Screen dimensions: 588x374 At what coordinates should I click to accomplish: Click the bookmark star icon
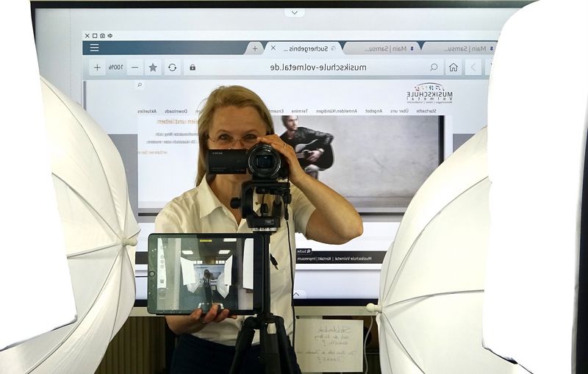click(x=153, y=68)
